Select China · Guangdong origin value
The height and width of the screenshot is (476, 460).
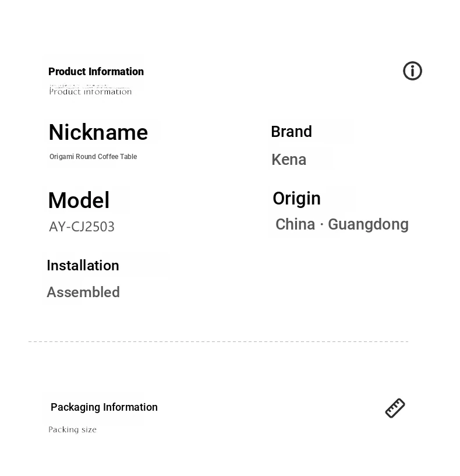[342, 225]
